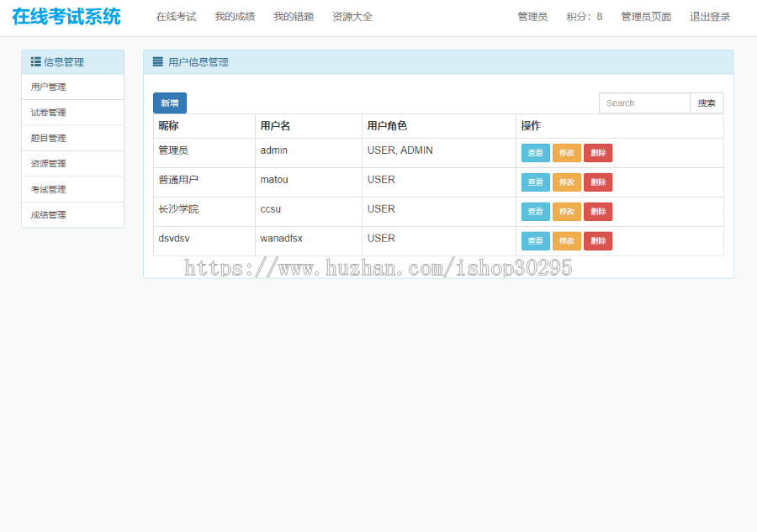Click the 积分: 8 points label
The width and height of the screenshot is (757, 532).
pos(585,17)
